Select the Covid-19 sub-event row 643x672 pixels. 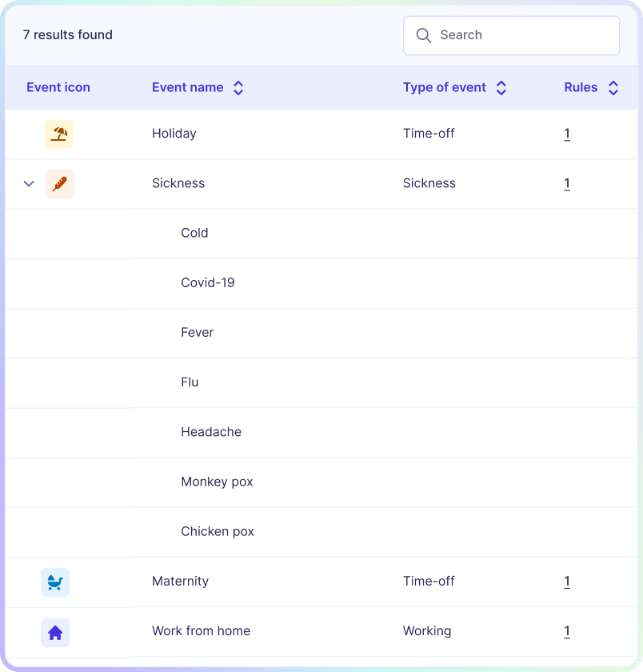[208, 282]
